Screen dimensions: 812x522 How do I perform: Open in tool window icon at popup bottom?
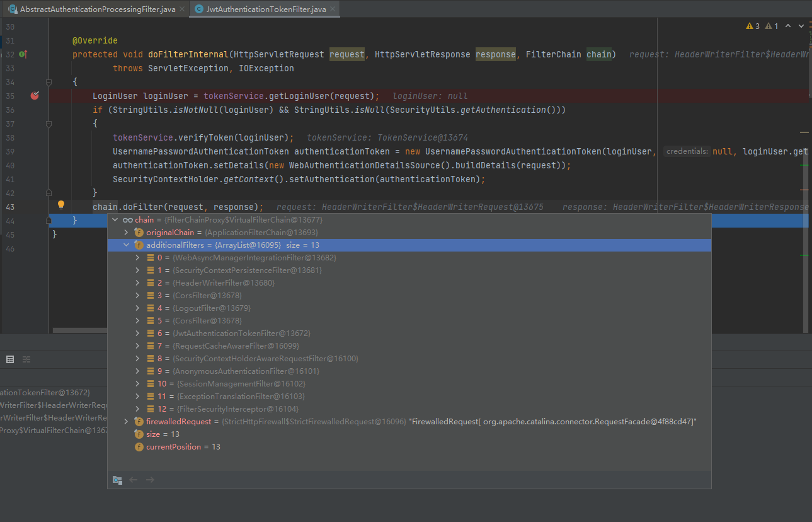(x=117, y=480)
